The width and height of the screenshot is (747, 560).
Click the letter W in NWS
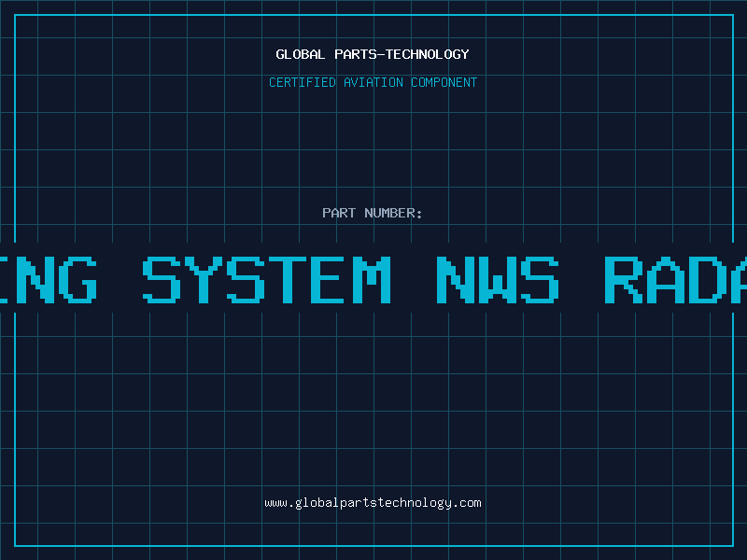(x=497, y=279)
